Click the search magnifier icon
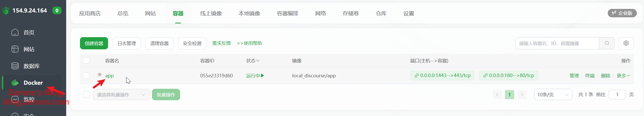Viewport: 644px width, 116px height. tap(607, 43)
